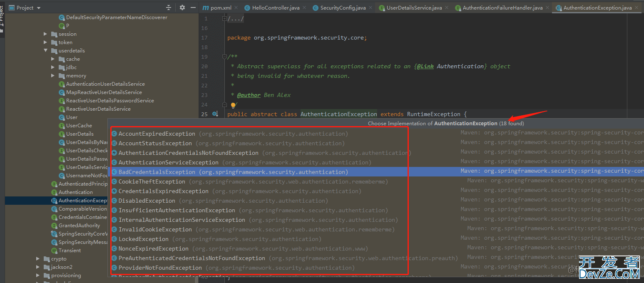This screenshot has width=644, height=283.
Task: Expand the session package node
Action: 45,34
